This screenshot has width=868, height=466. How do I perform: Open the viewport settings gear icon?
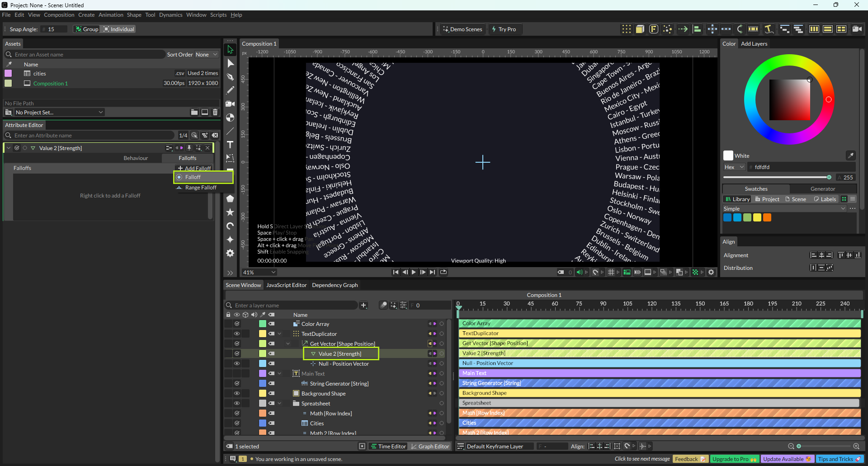pos(711,272)
